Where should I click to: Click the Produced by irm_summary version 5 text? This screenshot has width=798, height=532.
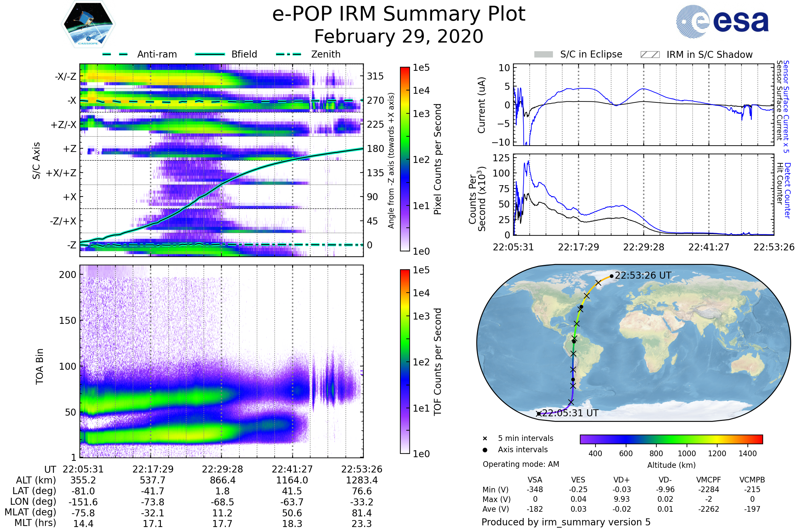[566, 522]
